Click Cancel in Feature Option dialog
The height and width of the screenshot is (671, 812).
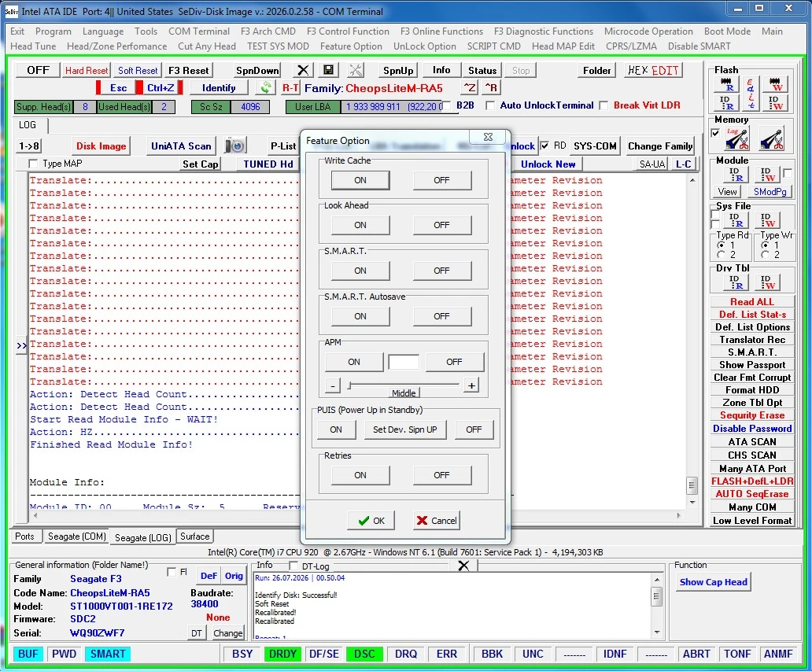click(x=437, y=520)
